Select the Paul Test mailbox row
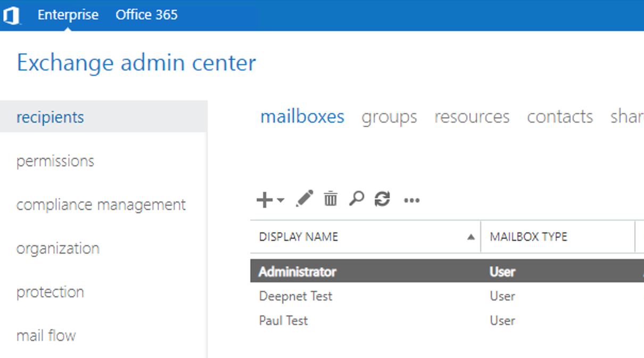Screen dimensions: 644x358 click(x=283, y=321)
